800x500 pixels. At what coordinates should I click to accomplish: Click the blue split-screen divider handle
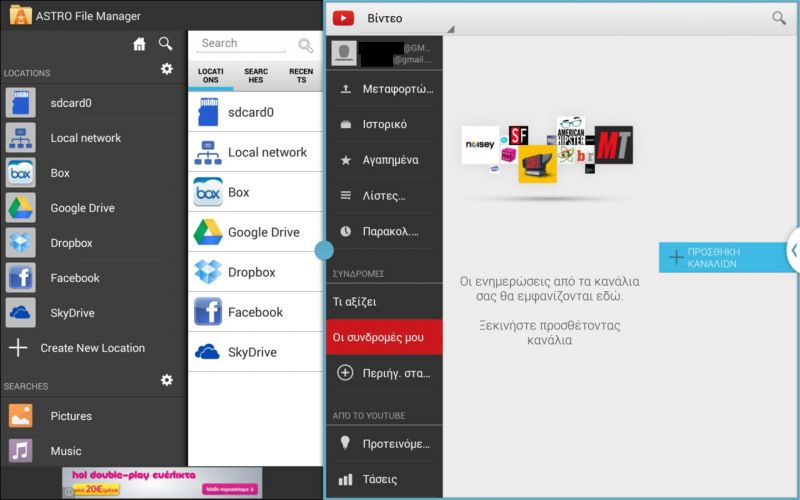coord(324,250)
